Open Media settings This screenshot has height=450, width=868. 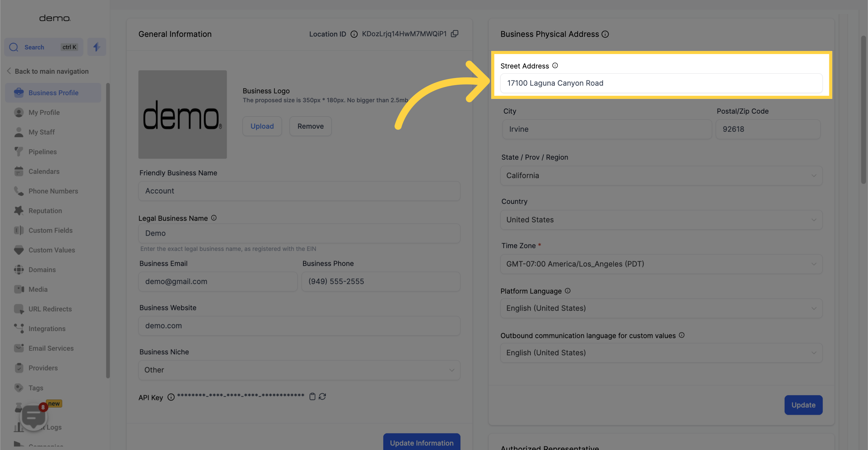[x=53, y=289]
